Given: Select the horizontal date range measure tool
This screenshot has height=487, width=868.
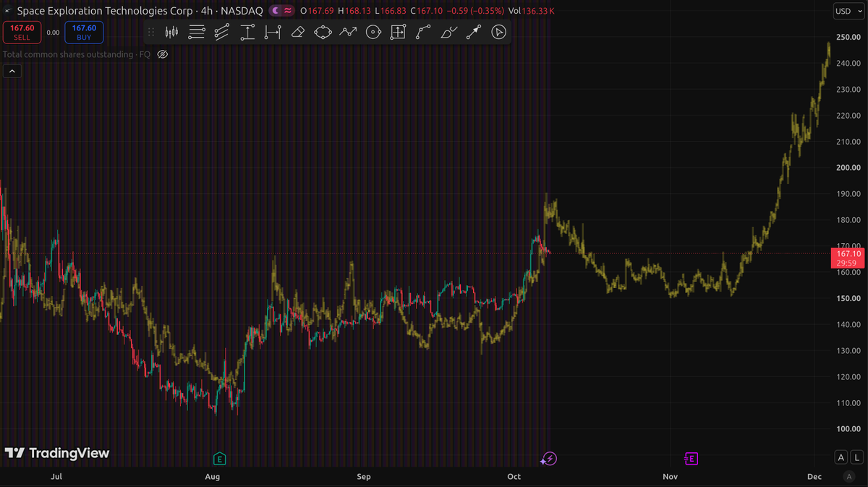Looking at the screenshot, I should [x=273, y=32].
